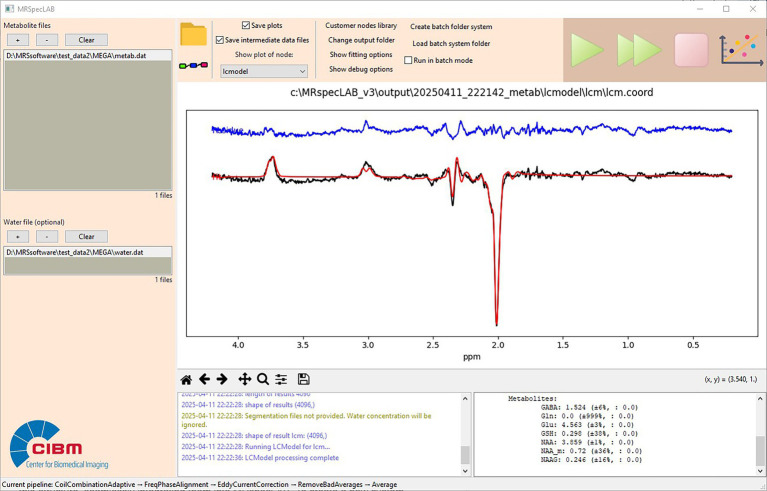Click the double green arrow fast-run button

point(639,50)
